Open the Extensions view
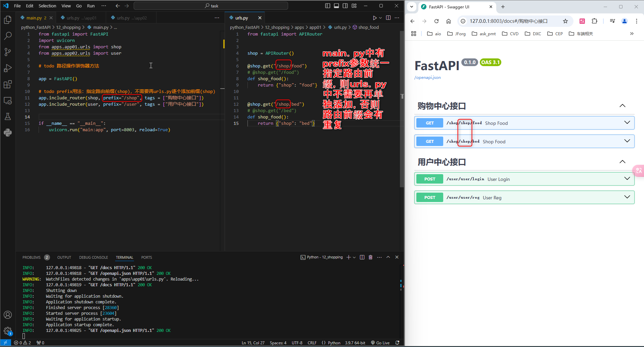 [8, 85]
